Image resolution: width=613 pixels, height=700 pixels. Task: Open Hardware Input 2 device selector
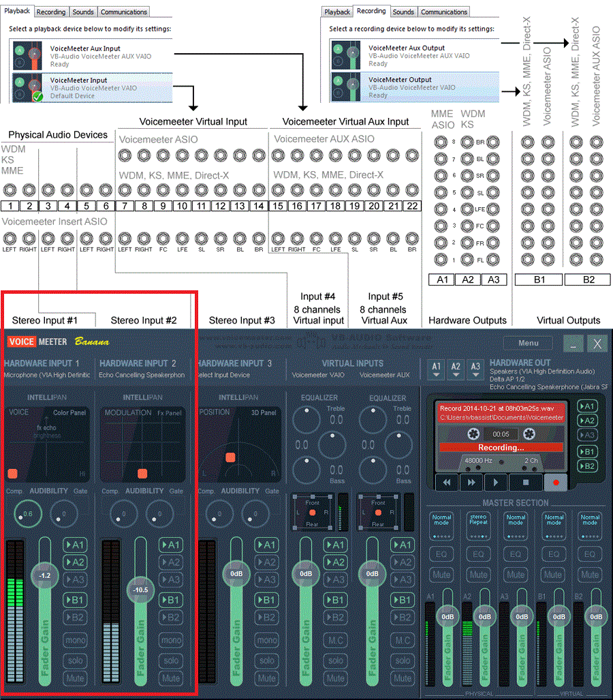tap(142, 375)
